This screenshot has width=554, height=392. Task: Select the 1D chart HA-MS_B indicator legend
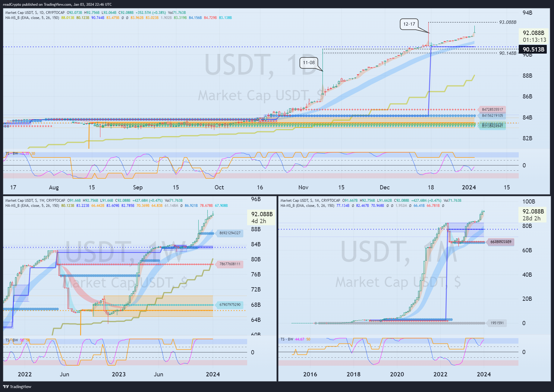tap(118, 18)
